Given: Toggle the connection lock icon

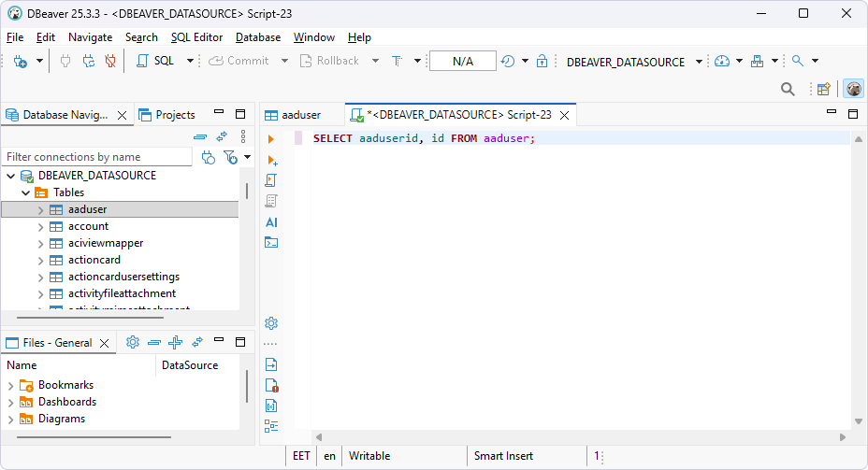Looking at the screenshot, I should click(x=542, y=61).
